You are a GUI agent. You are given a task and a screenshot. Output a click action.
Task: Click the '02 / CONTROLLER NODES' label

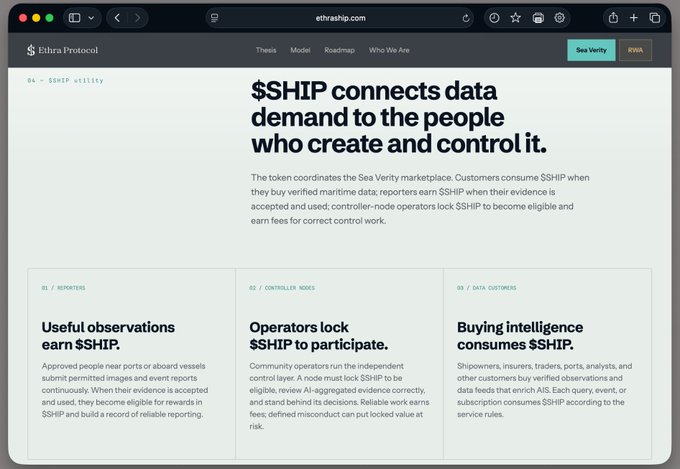coord(282,288)
